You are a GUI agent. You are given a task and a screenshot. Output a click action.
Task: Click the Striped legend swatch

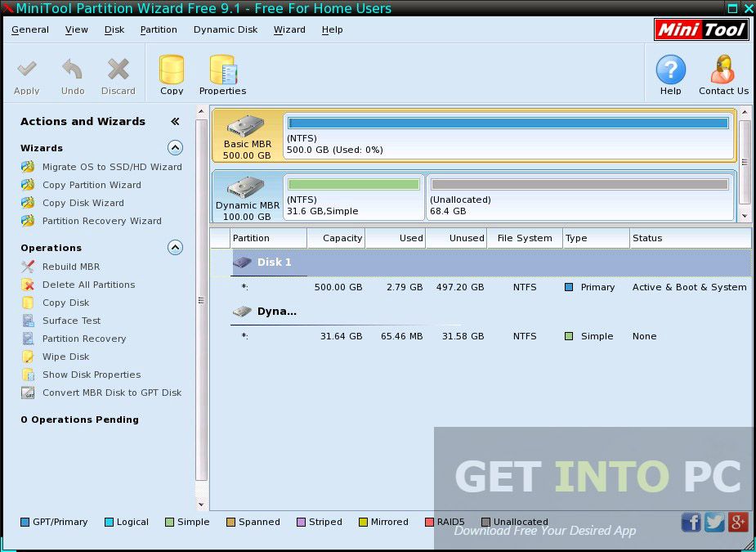point(301,522)
